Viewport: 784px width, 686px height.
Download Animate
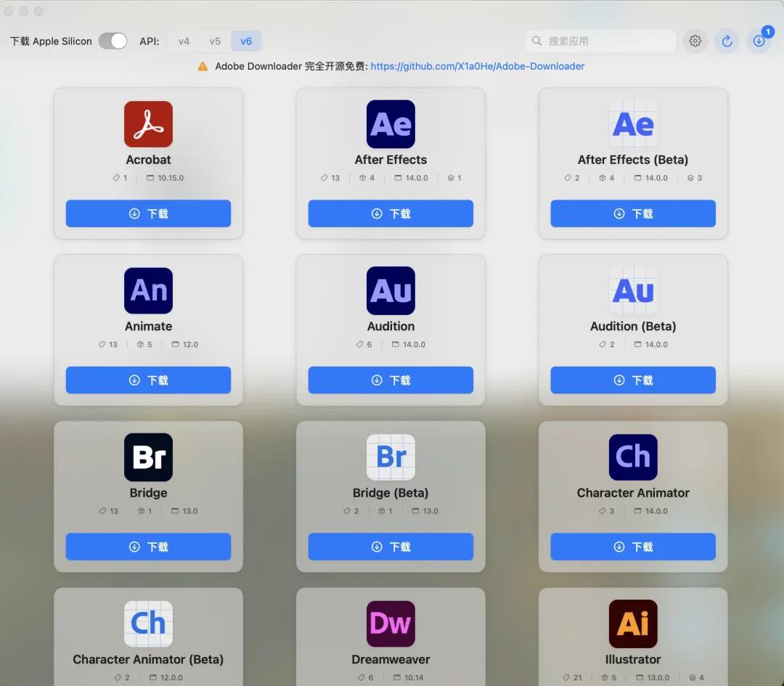pos(149,380)
